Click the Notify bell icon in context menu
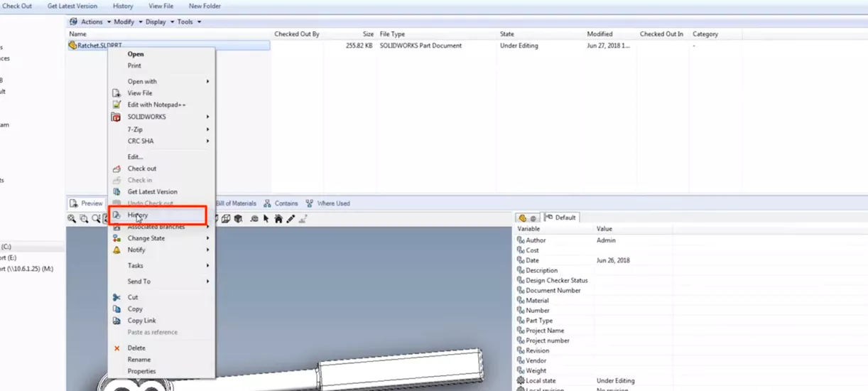The height and width of the screenshot is (391, 868). (x=116, y=250)
